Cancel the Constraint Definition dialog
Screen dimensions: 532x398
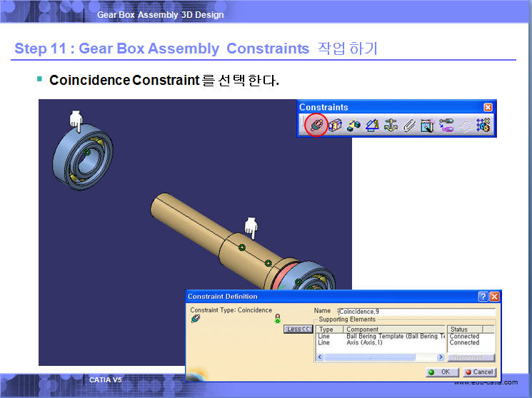point(478,372)
